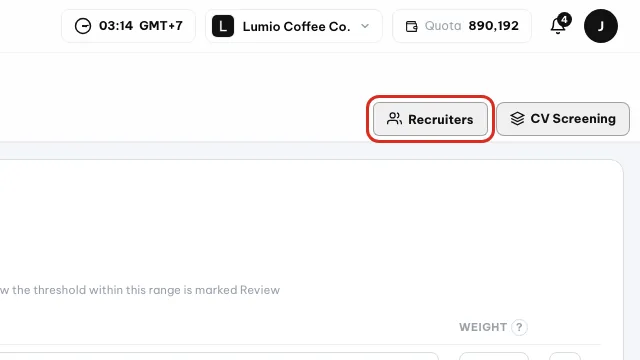Click the WEIGHT column header

(483, 327)
